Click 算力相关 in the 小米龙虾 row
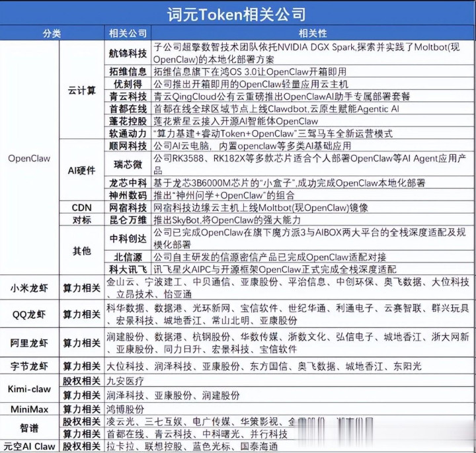Screen dimensions: 476x453 pos(82,288)
